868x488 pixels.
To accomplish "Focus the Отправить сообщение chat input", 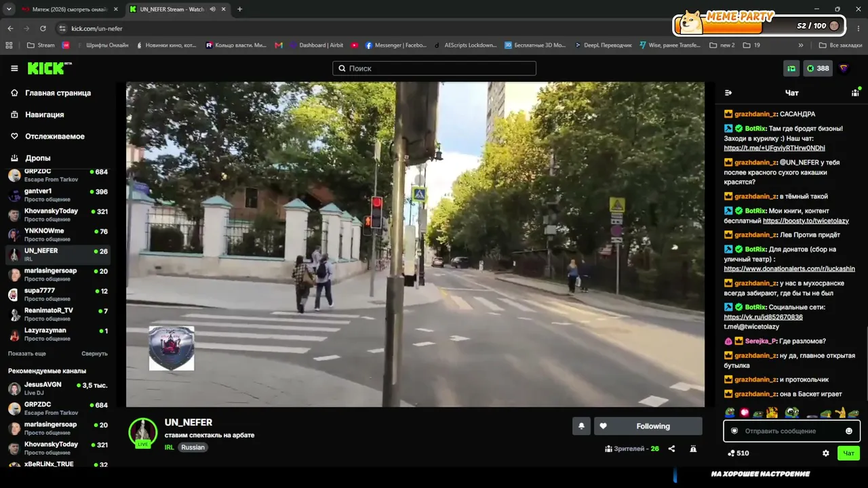I will [791, 431].
